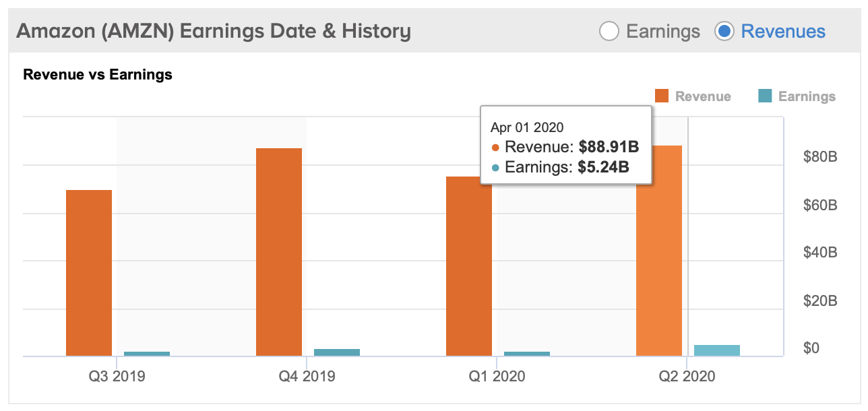
Task: Click the $60B axis value
Action: click(820, 205)
